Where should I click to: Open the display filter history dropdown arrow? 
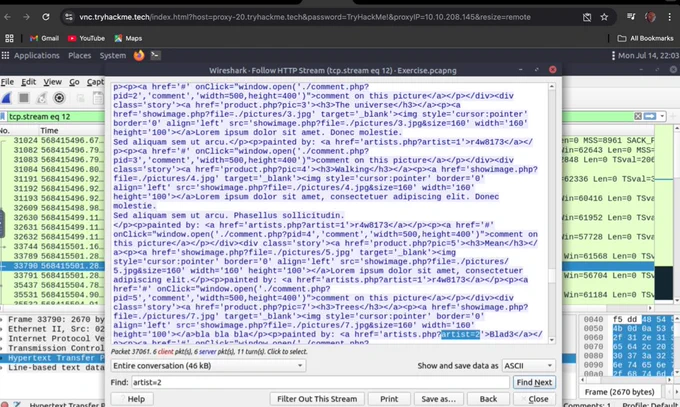[662, 116]
